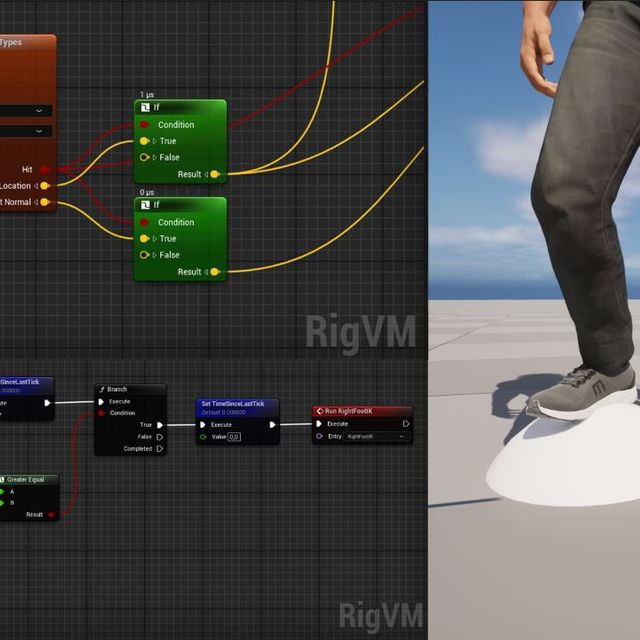The width and height of the screenshot is (640, 640).
Task: Click the Condition label on Branch node
Action: click(122, 413)
